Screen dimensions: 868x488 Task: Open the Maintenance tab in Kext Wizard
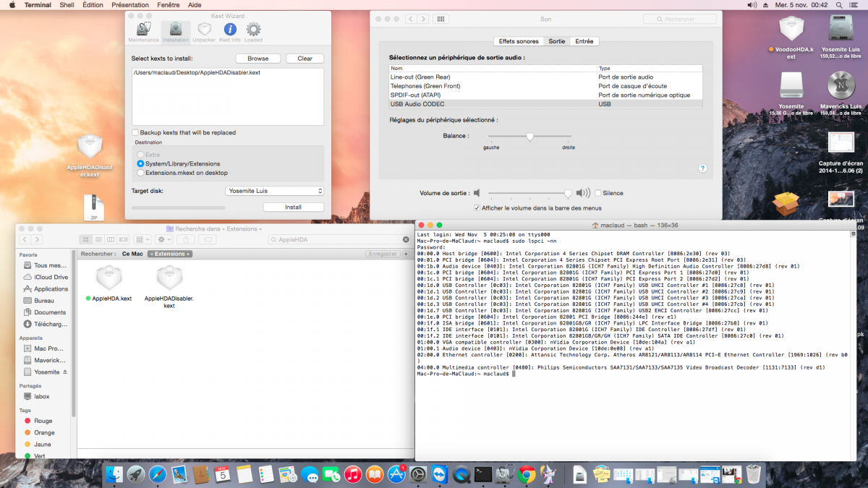[143, 30]
